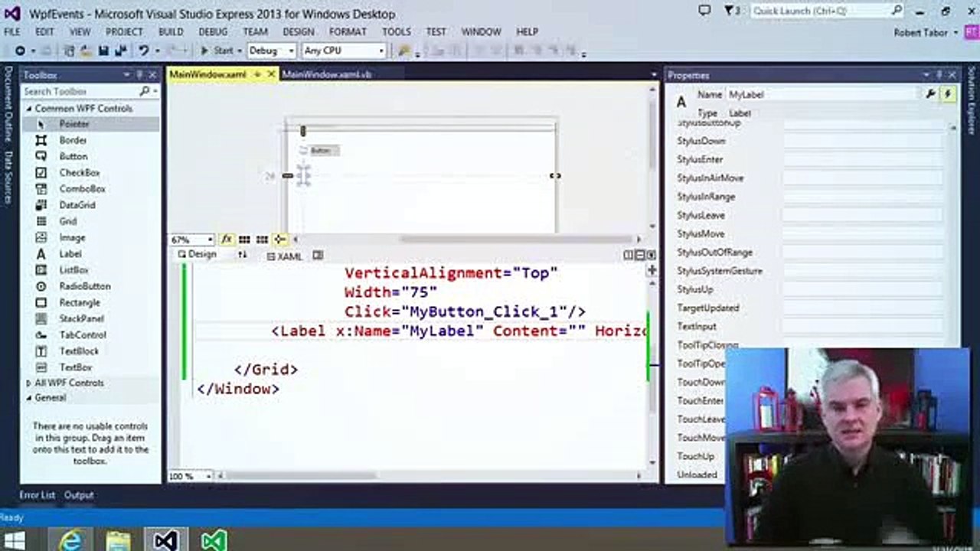Click the Save toolbar icon
Viewport: 980px width, 551px height.
[103, 51]
